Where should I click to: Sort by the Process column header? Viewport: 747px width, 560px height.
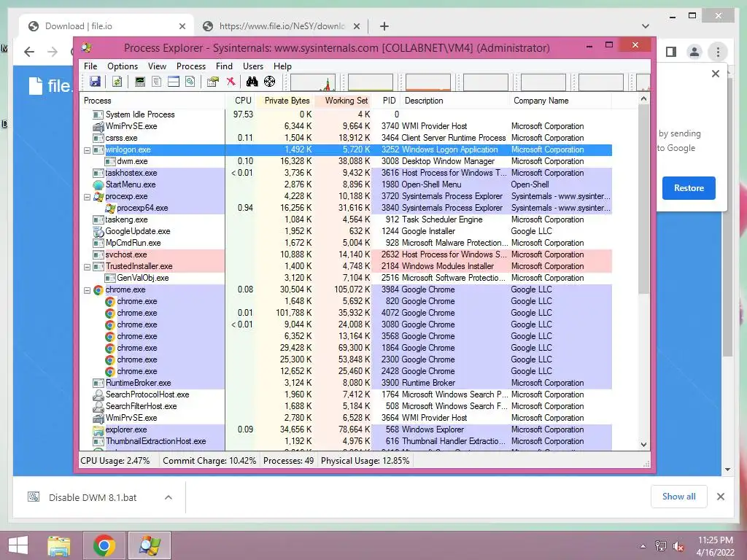coord(152,101)
